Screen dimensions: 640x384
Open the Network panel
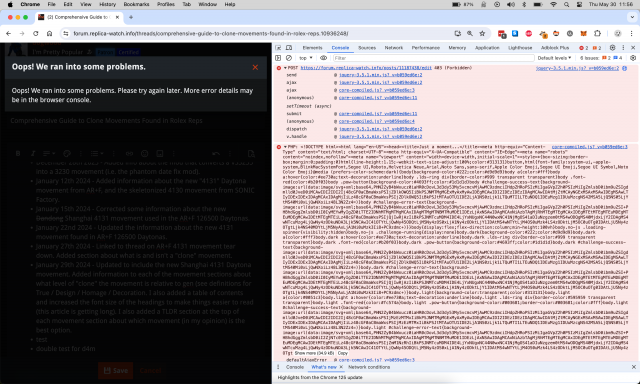pos(393,48)
